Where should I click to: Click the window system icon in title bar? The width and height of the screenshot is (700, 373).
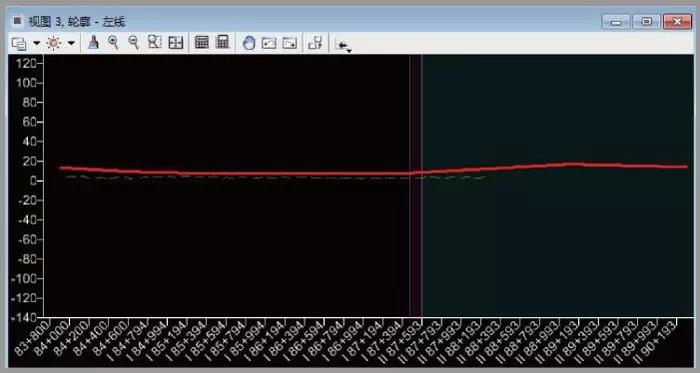pyautogui.click(x=17, y=21)
